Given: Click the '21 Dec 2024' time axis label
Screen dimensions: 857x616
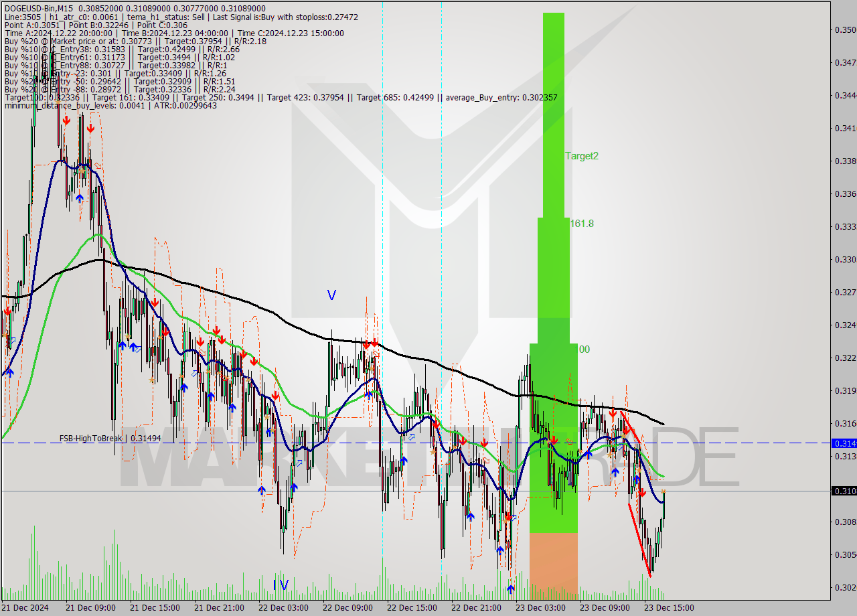Looking at the screenshot, I should tap(25, 608).
